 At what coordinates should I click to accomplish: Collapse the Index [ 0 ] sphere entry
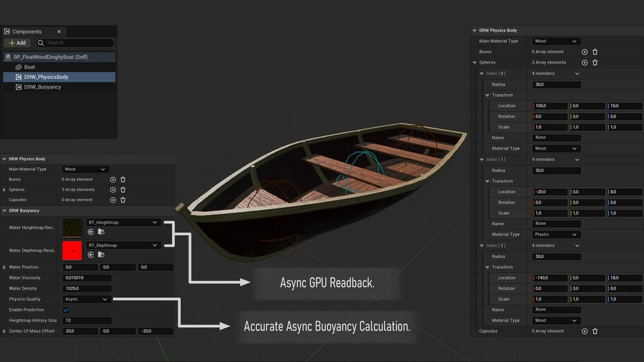click(482, 73)
